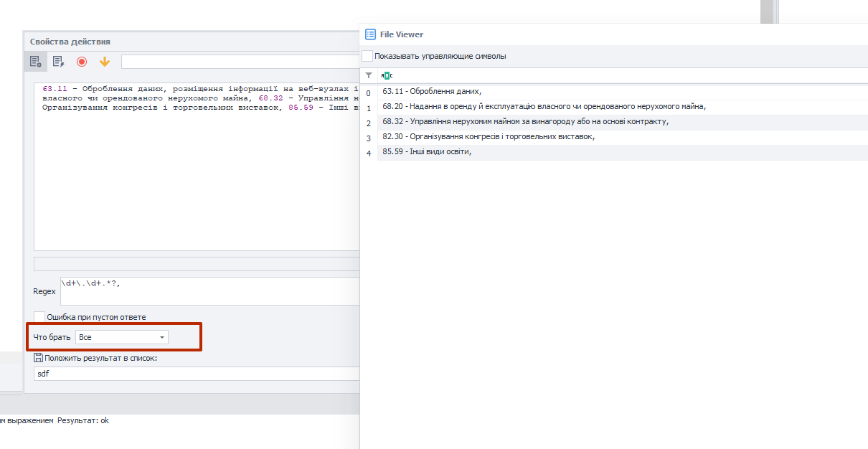This screenshot has width=868, height=449.
Task: Click row index 4 in File Viewer
Action: tap(369, 153)
